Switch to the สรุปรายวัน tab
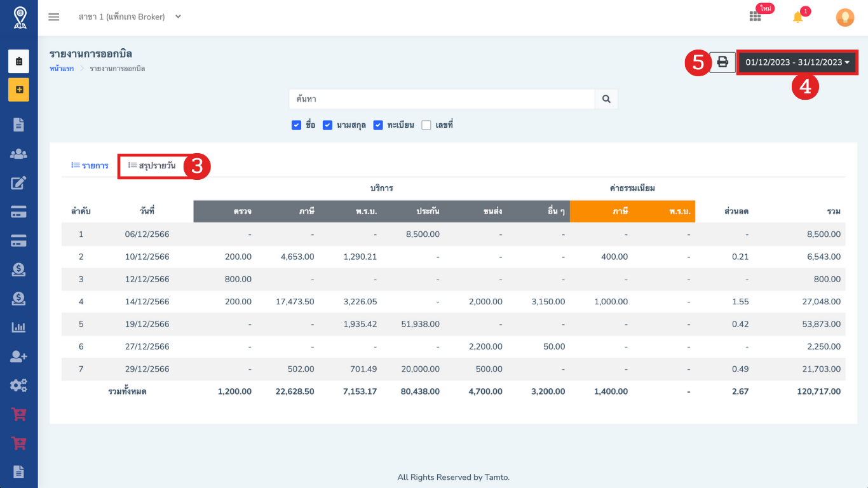The width and height of the screenshot is (868, 488). [x=152, y=165]
